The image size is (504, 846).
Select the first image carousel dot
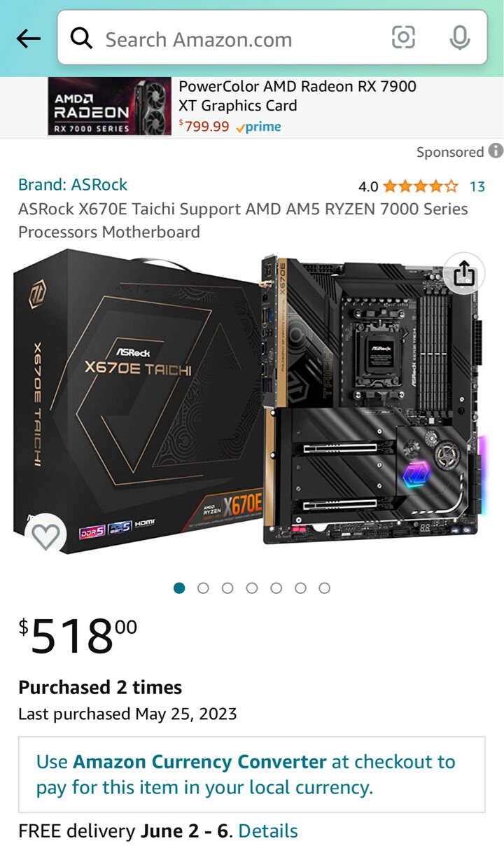coord(179,588)
